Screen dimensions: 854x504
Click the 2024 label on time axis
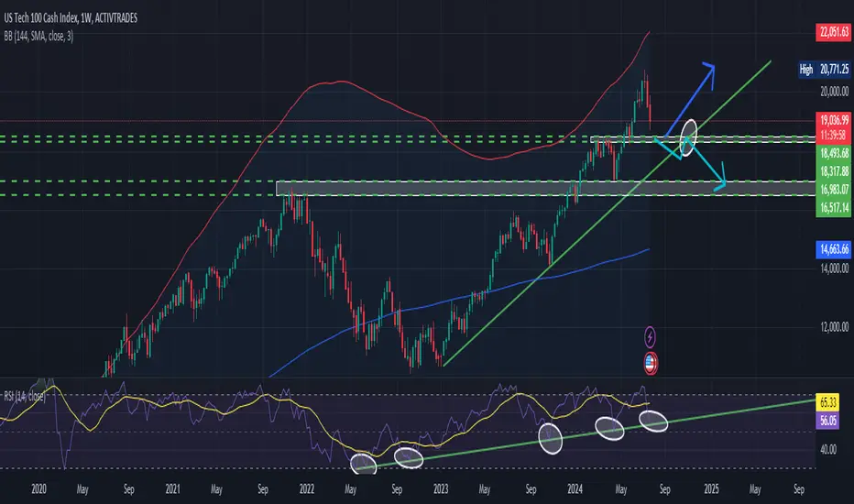click(575, 488)
